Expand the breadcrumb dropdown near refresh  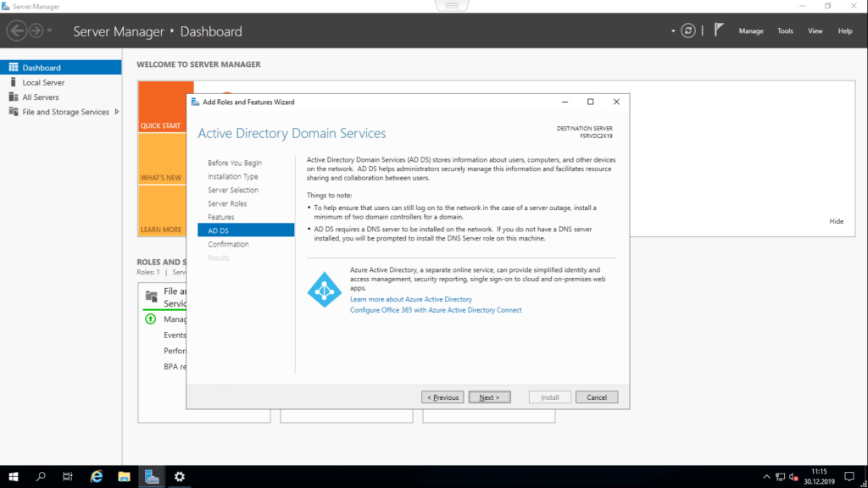(674, 31)
